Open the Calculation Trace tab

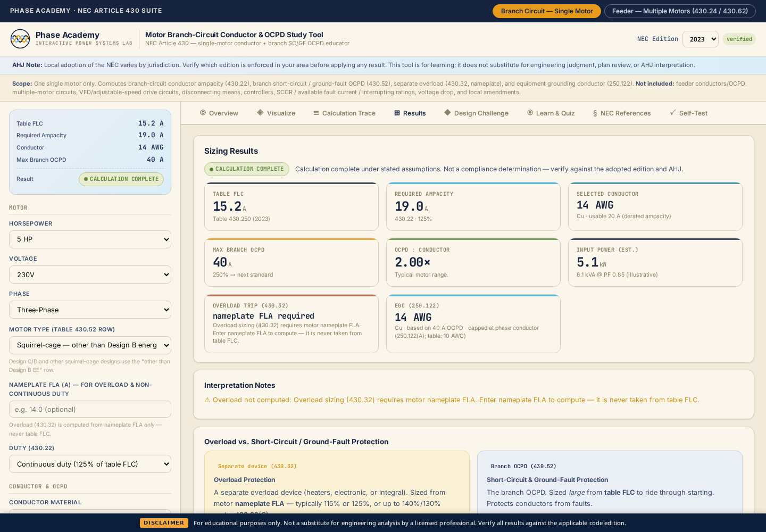344,113
